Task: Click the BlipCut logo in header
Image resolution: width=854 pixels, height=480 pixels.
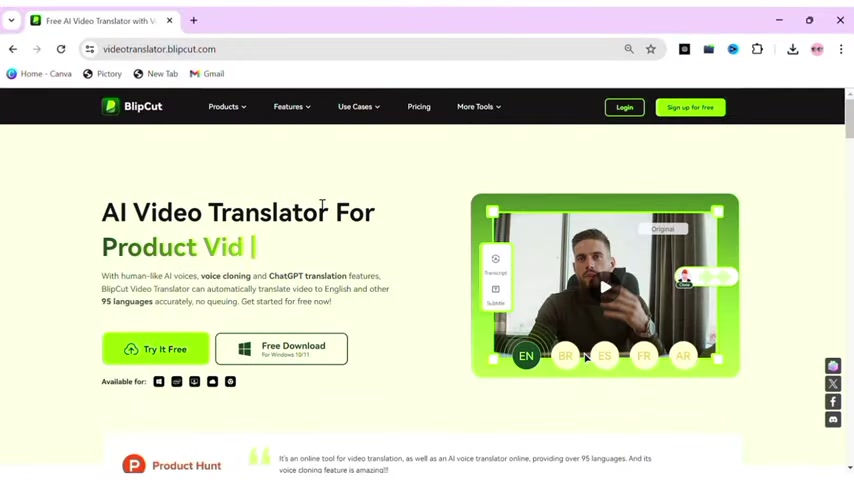Action: pyautogui.click(x=132, y=106)
